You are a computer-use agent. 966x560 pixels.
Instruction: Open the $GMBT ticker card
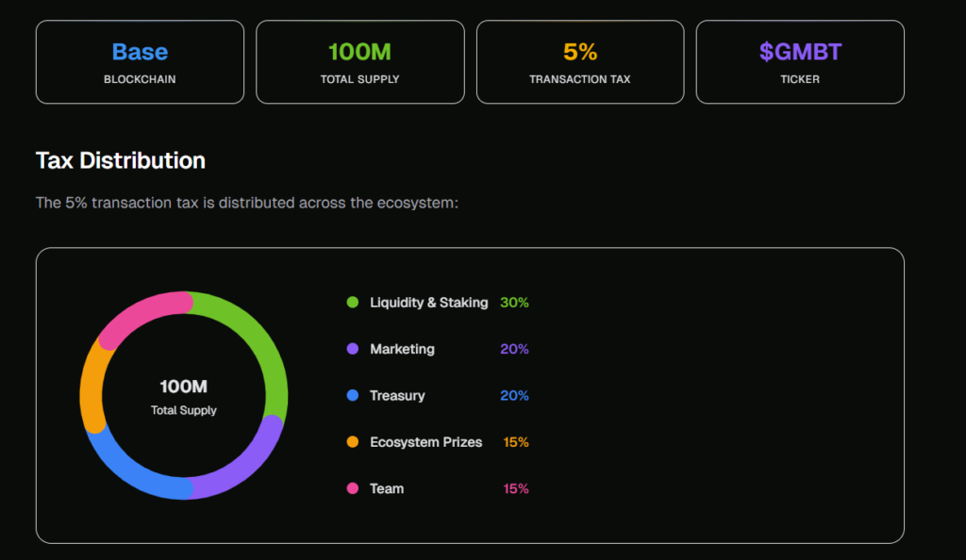(x=800, y=62)
